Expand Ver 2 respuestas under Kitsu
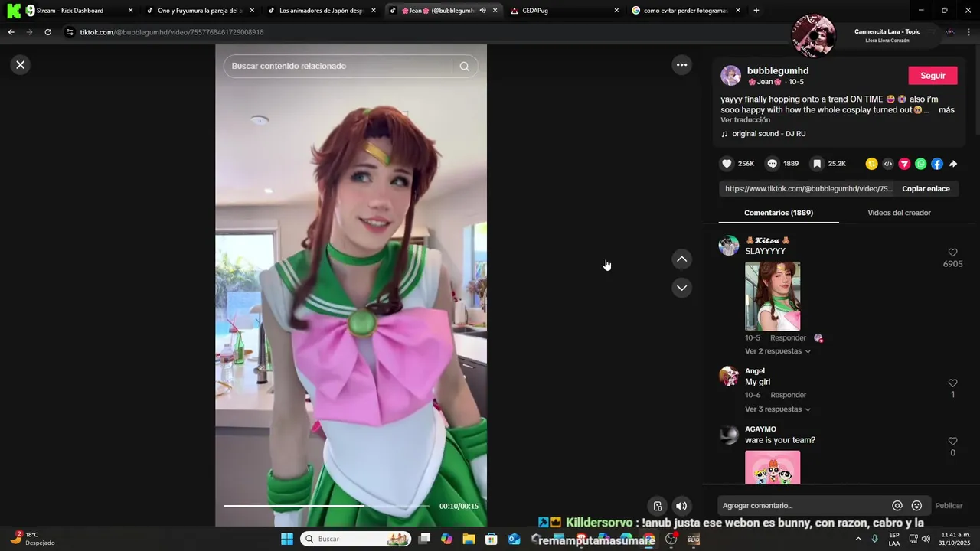980x551 pixels. [x=777, y=351]
